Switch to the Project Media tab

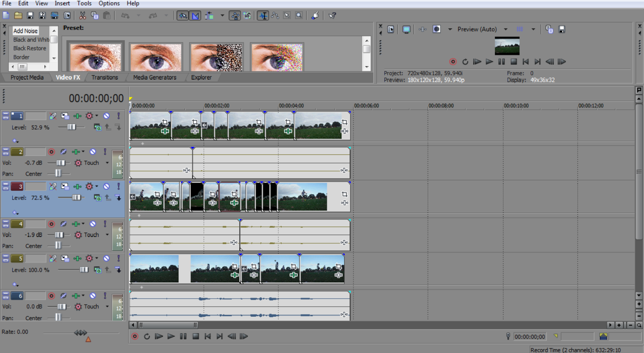(27, 77)
